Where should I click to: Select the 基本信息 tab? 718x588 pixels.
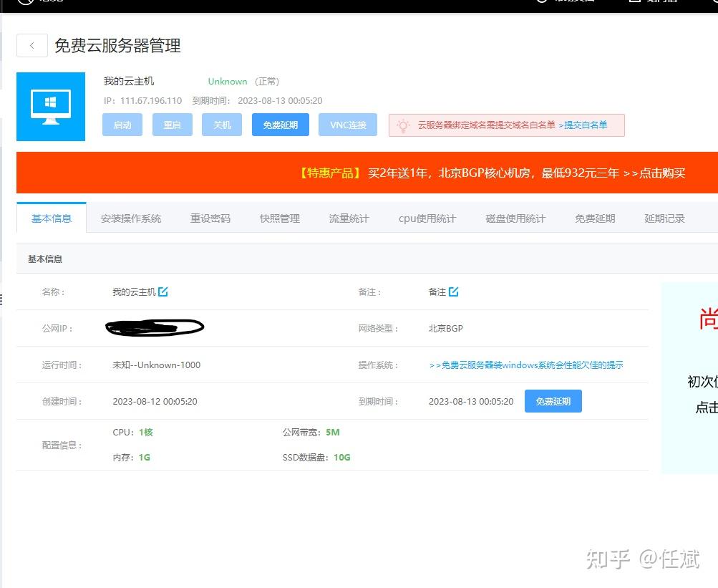52,218
